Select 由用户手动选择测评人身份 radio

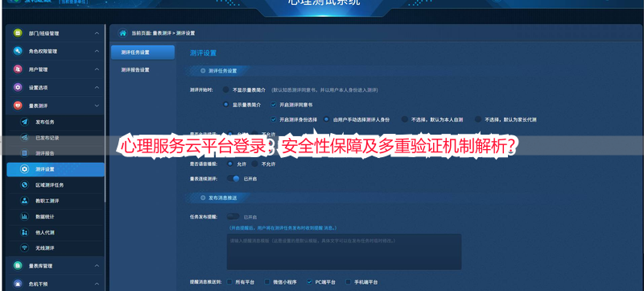(x=327, y=119)
